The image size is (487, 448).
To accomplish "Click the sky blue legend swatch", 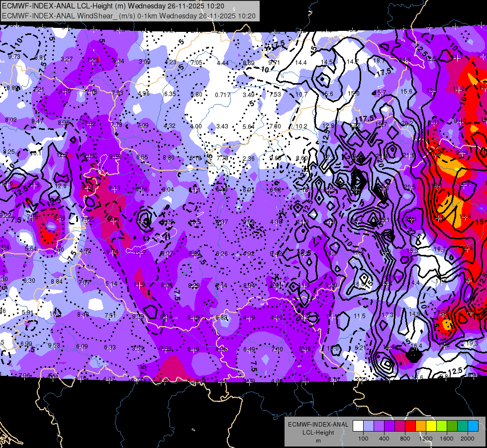I will tap(474, 426).
